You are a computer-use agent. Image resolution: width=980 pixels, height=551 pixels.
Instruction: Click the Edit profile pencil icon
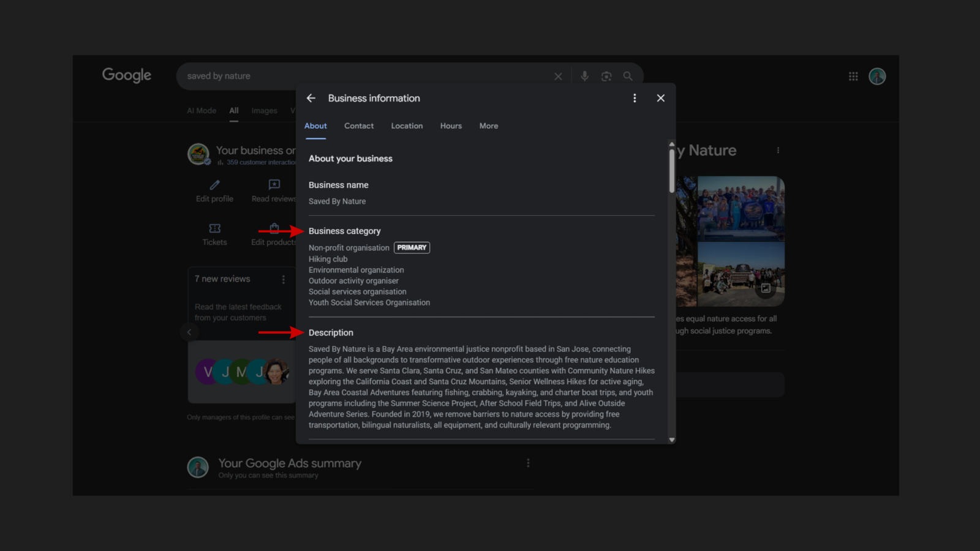click(214, 185)
